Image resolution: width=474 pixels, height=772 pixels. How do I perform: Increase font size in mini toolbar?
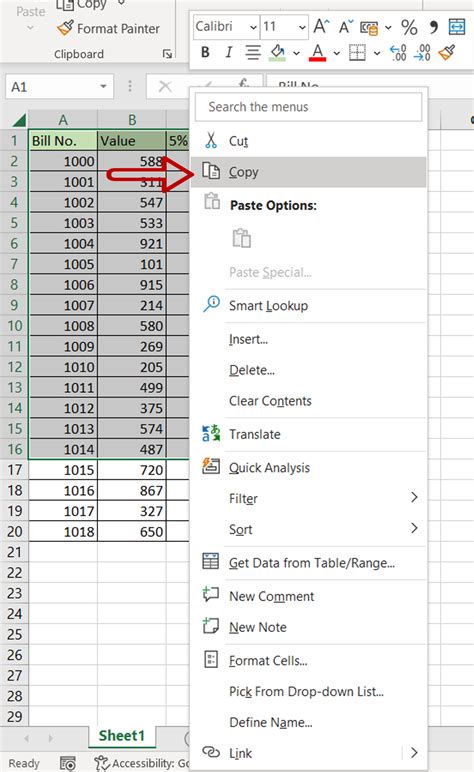(x=321, y=26)
